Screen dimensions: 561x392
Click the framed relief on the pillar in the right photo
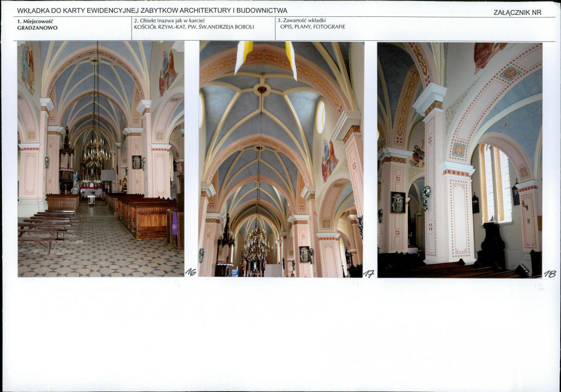(x=398, y=202)
